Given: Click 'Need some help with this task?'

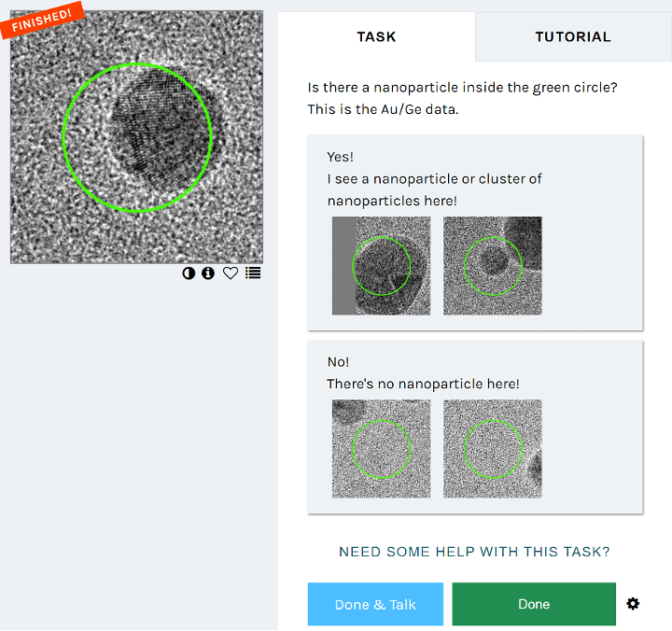Looking at the screenshot, I should (x=474, y=552).
